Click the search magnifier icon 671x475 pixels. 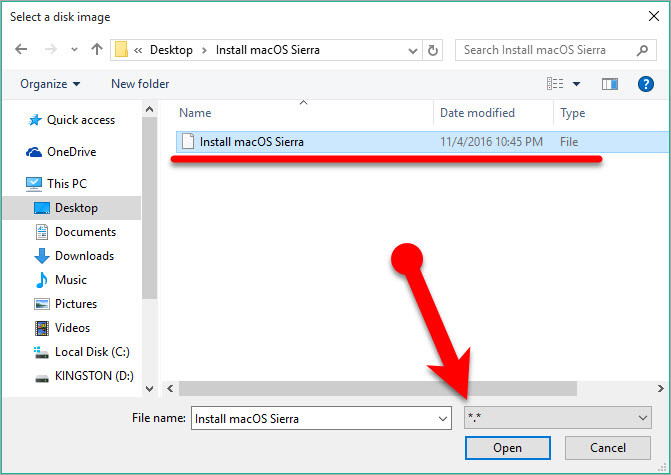click(x=642, y=50)
